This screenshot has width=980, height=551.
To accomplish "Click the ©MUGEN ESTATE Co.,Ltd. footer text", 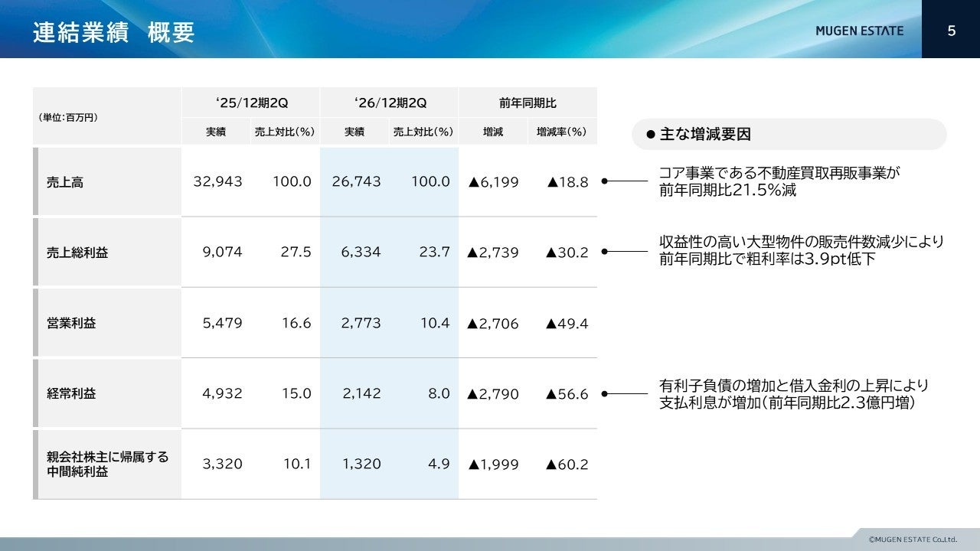I will click(x=913, y=540).
